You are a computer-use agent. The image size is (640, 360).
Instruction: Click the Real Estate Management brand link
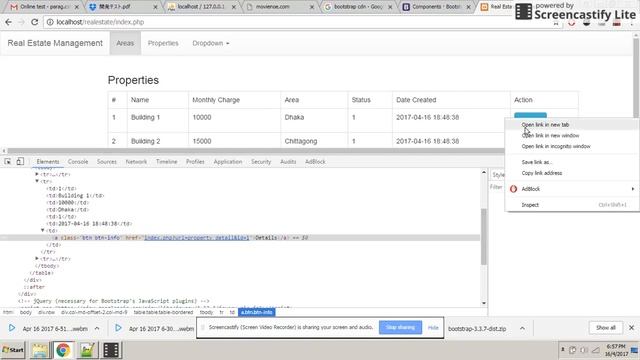tap(55, 43)
